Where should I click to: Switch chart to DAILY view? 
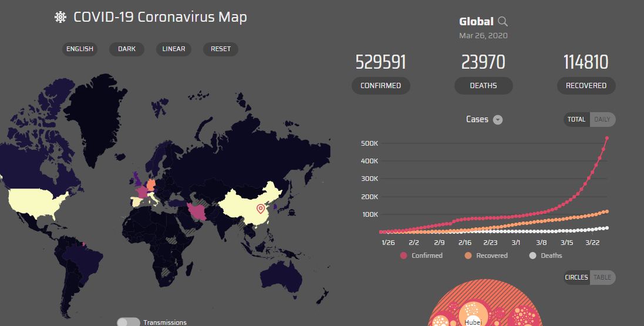pyautogui.click(x=602, y=119)
